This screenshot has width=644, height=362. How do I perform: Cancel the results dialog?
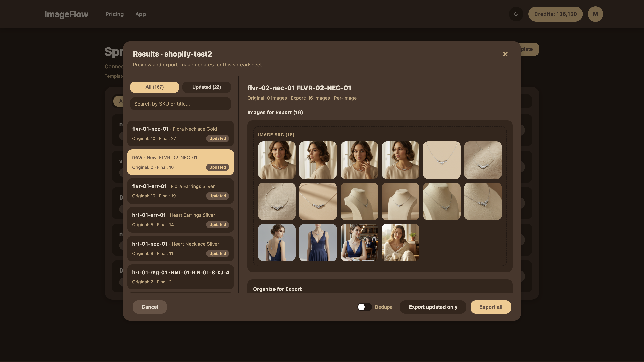point(150,307)
